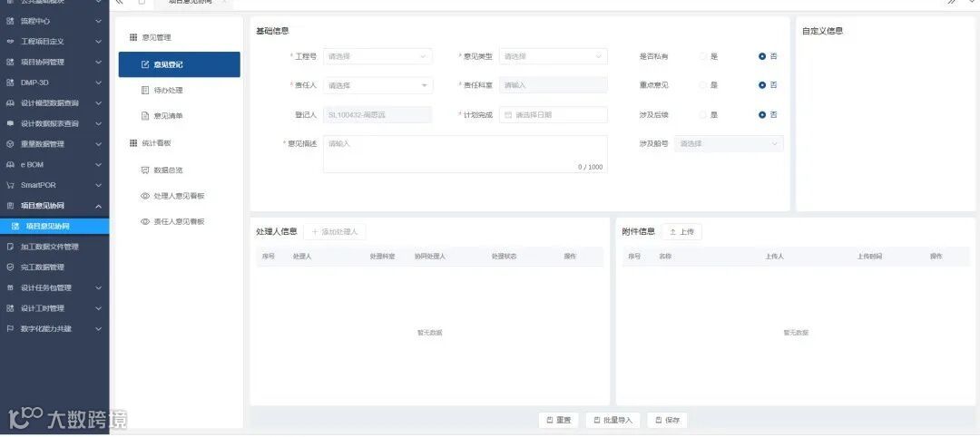Click the 数字化能力共建 flag icon
The width and height of the screenshot is (980, 437).
10,329
